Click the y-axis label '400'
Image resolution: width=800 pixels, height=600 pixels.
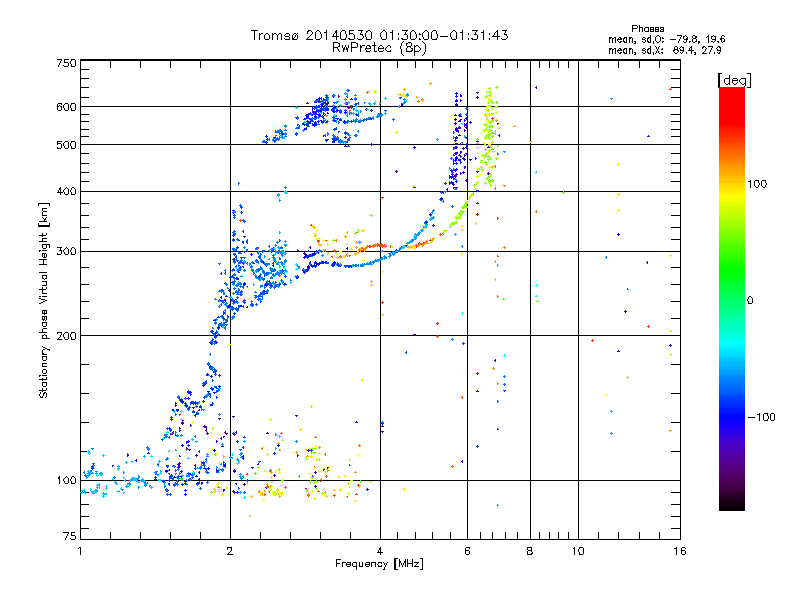point(66,192)
